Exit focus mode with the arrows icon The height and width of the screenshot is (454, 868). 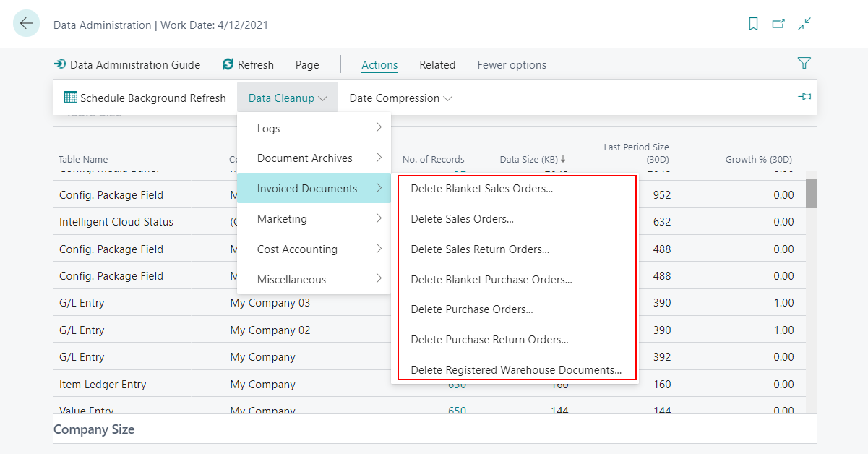pyautogui.click(x=804, y=23)
